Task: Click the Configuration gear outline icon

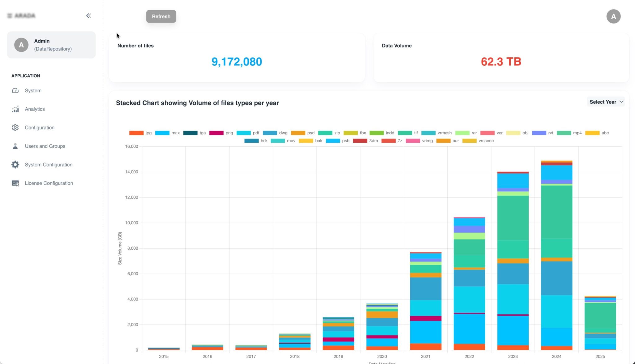Action: coord(15,127)
